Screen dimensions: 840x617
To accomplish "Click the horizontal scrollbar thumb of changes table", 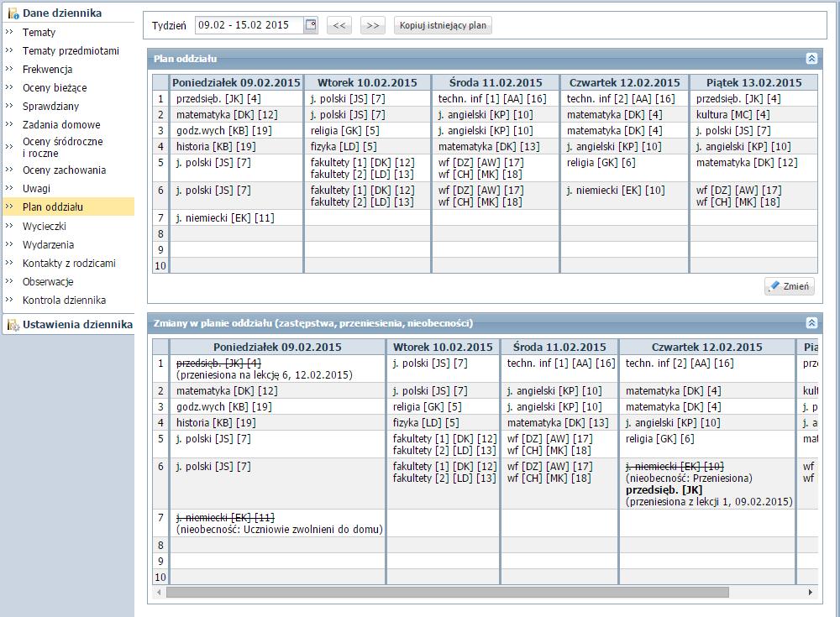I will (x=448, y=593).
